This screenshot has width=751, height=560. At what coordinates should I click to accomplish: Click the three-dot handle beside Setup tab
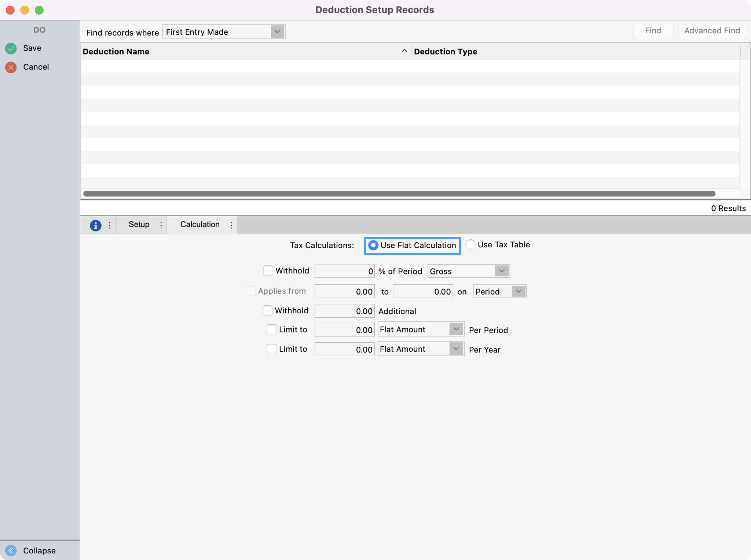pyautogui.click(x=161, y=225)
